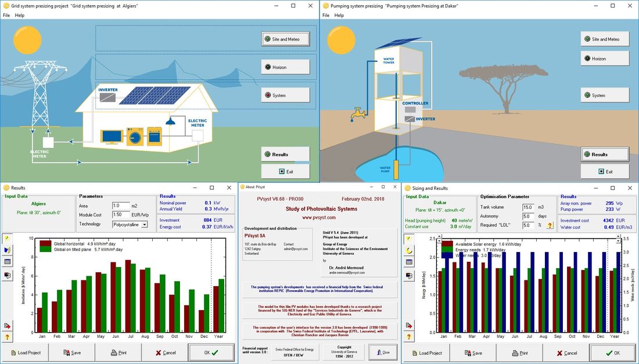Click the LOL help question mark icon
Image resolution: width=639 pixels, height=364 pixels.
click(550, 225)
